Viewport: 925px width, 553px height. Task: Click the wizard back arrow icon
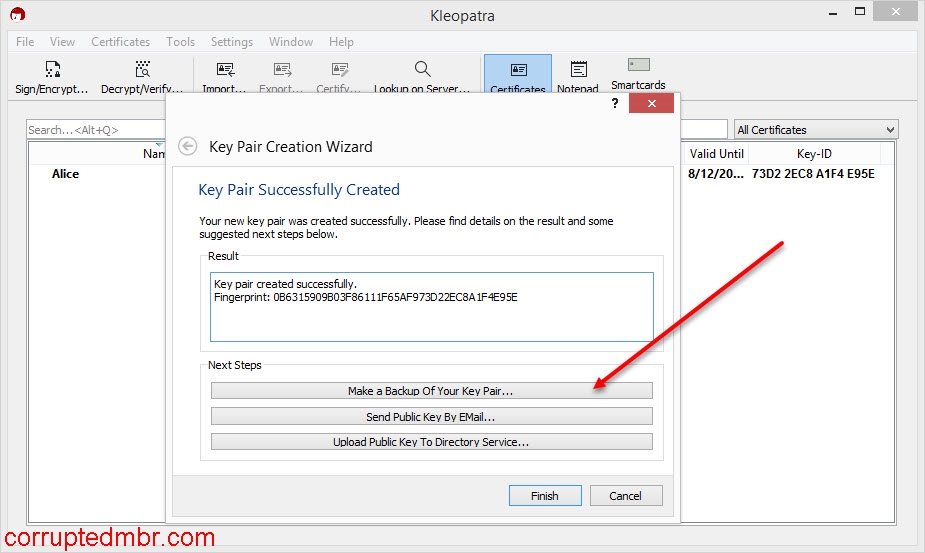[187, 146]
